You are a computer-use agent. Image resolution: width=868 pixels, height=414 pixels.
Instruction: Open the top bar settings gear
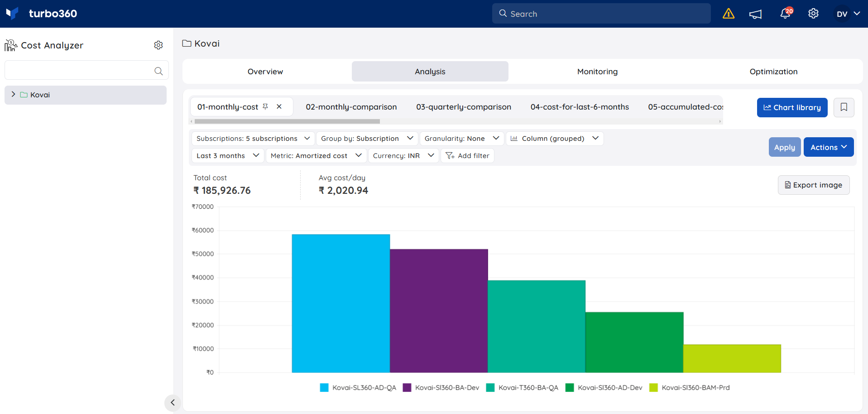click(813, 14)
